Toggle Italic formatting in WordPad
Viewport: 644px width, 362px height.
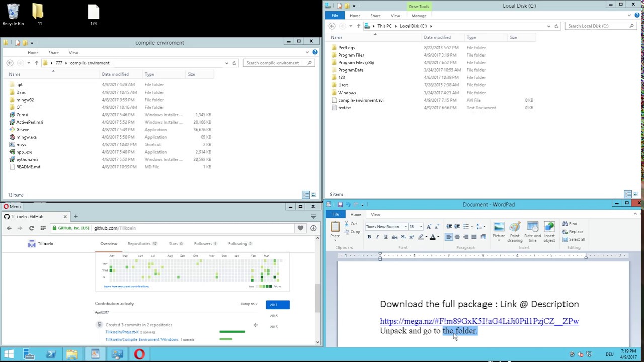point(377,237)
